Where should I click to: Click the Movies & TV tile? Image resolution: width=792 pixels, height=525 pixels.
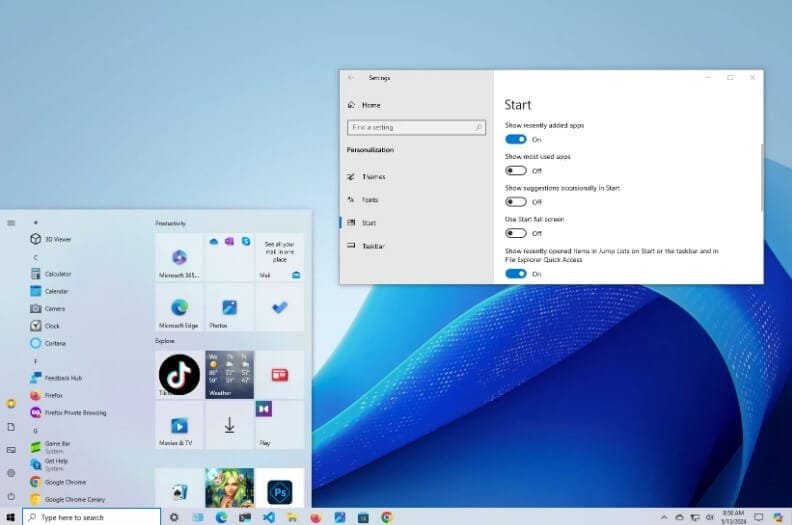click(x=180, y=426)
